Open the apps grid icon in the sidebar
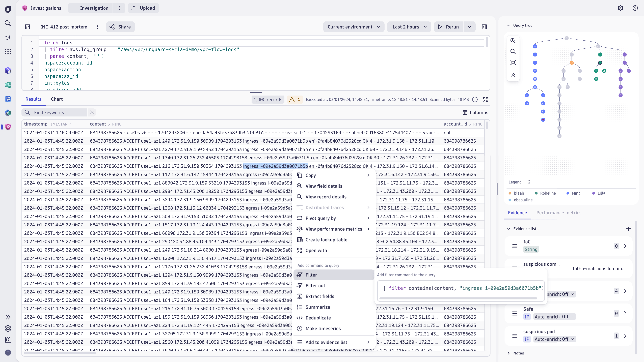 [8, 51]
